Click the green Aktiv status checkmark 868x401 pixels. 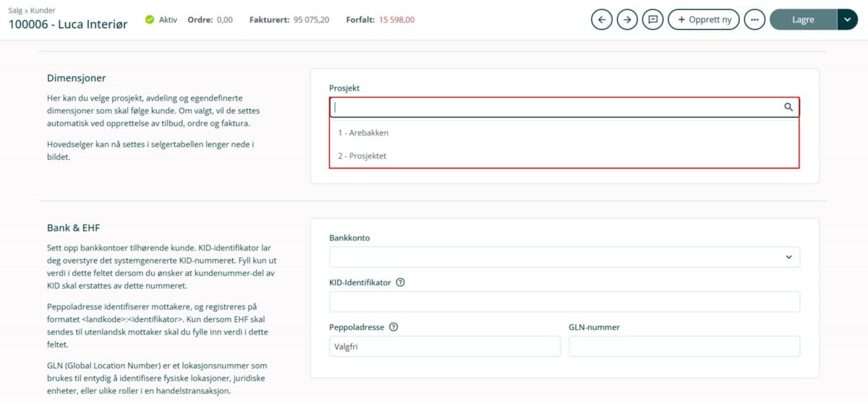point(150,20)
